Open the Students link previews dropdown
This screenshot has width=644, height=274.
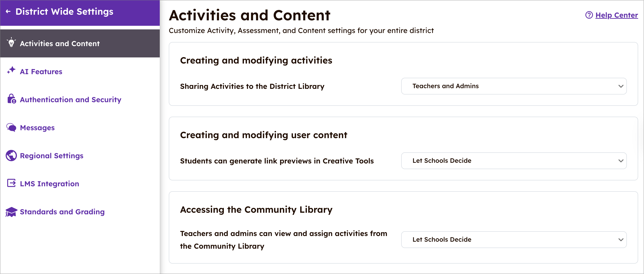pyautogui.click(x=514, y=161)
